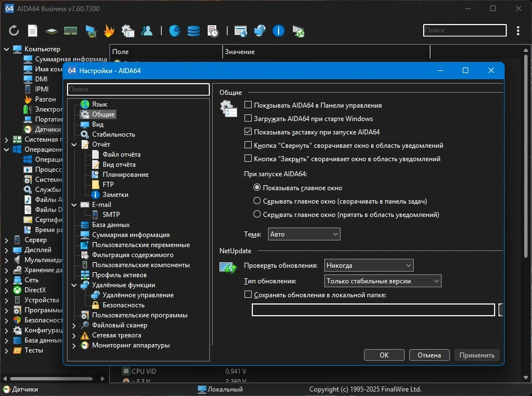Toggle Кнопка "Закрыть" checkbox
This screenshot has height=396, width=532.
248,158
